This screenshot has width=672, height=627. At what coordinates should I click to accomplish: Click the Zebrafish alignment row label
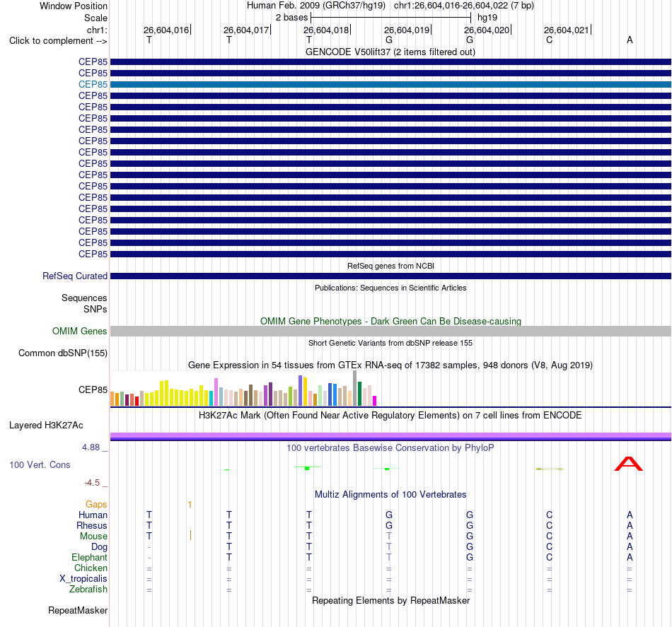(x=88, y=590)
